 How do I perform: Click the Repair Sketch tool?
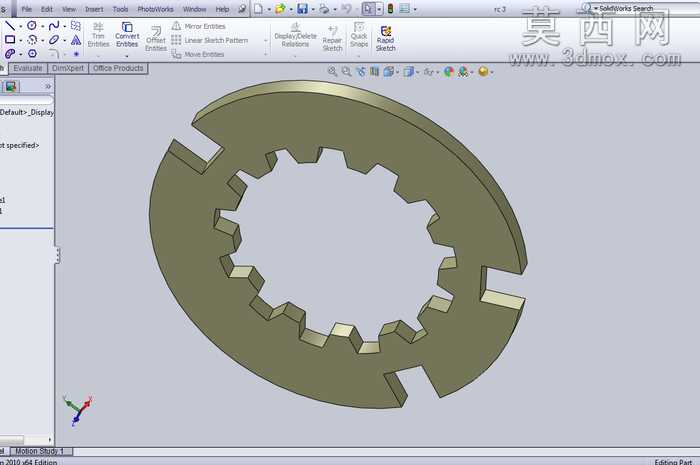click(332, 38)
